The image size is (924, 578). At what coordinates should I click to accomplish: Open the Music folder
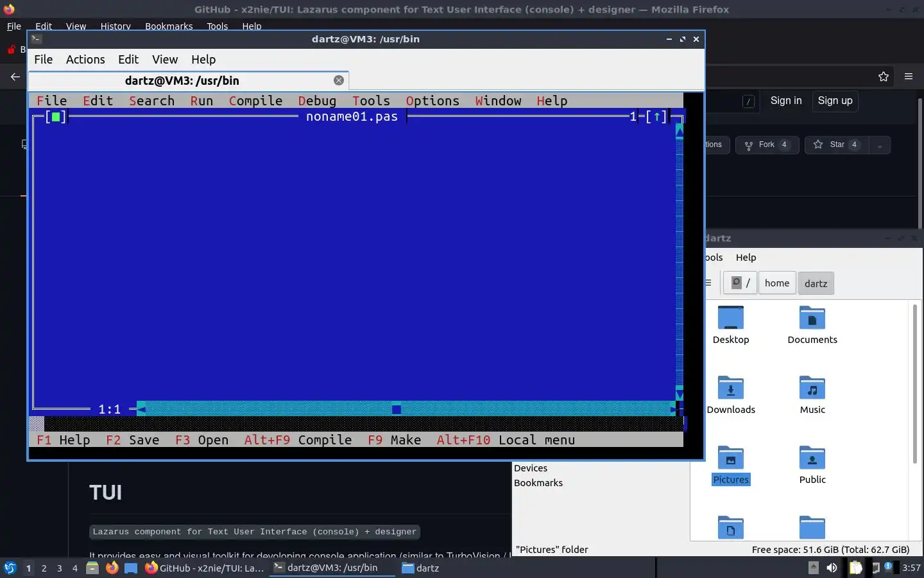(812, 395)
